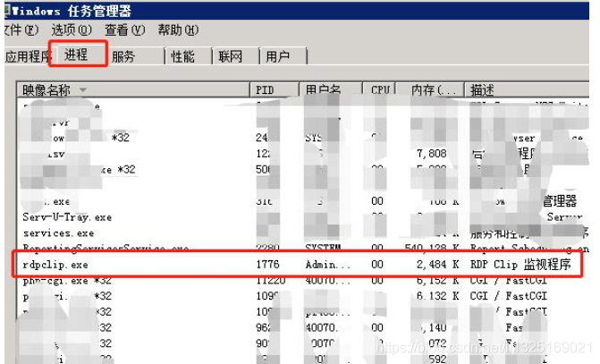
Task: Click the 7,808 memory value
Action: (432, 154)
